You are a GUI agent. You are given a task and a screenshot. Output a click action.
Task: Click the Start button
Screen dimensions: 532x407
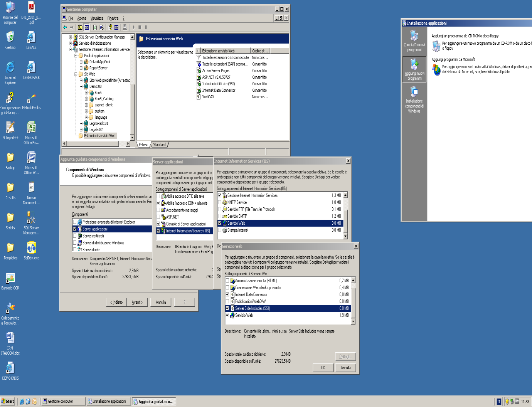coord(8,401)
